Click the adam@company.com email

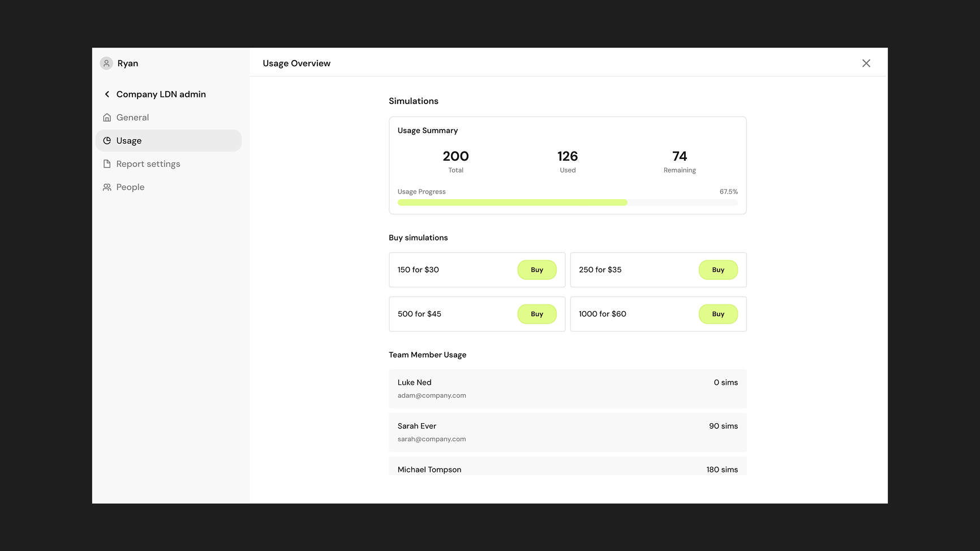click(x=432, y=395)
